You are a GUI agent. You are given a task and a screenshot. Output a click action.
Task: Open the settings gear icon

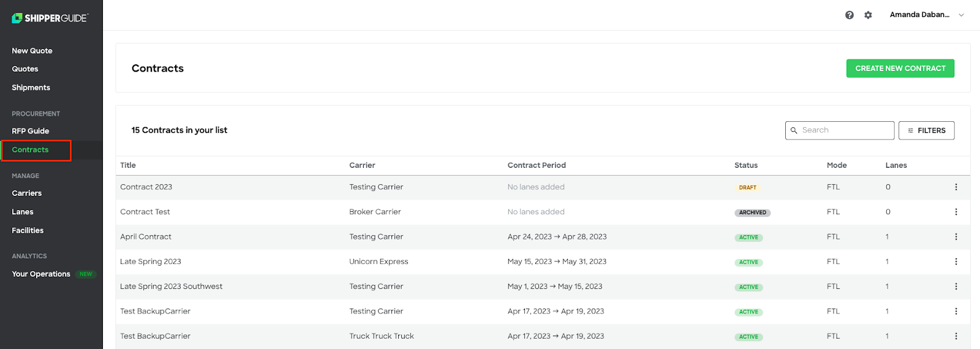pyautogui.click(x=868, y=15)
